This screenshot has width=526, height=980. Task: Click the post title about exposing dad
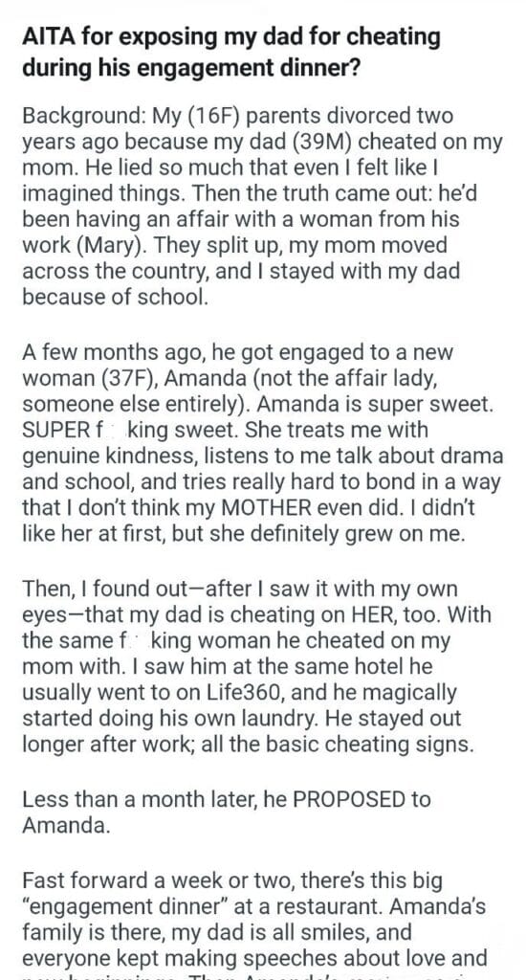[231, 52]
